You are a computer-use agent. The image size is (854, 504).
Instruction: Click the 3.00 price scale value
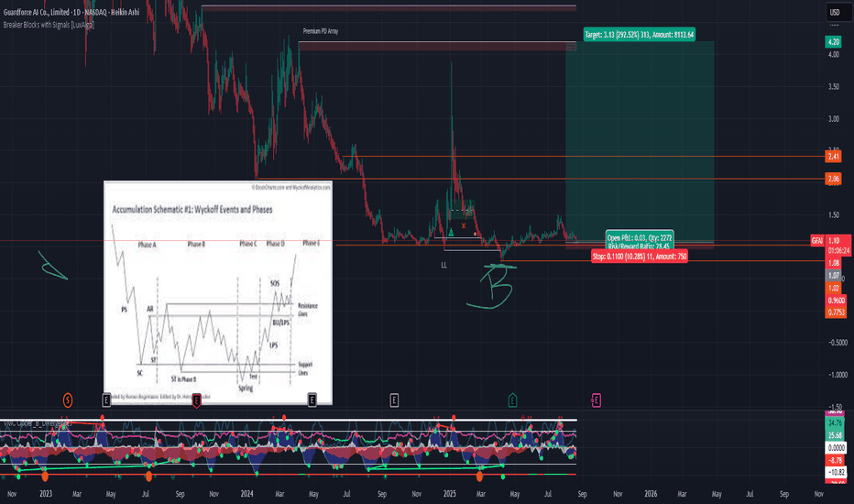tap(833, 119)
